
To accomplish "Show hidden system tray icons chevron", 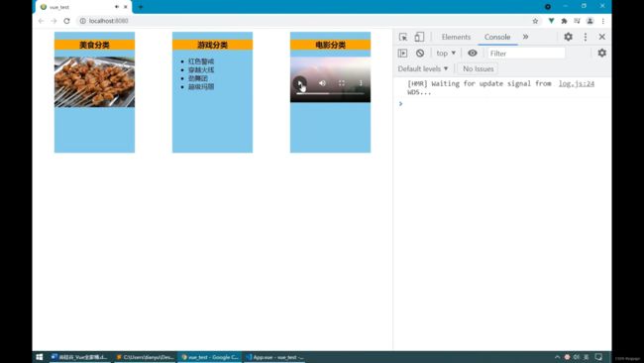I will 557,357.
